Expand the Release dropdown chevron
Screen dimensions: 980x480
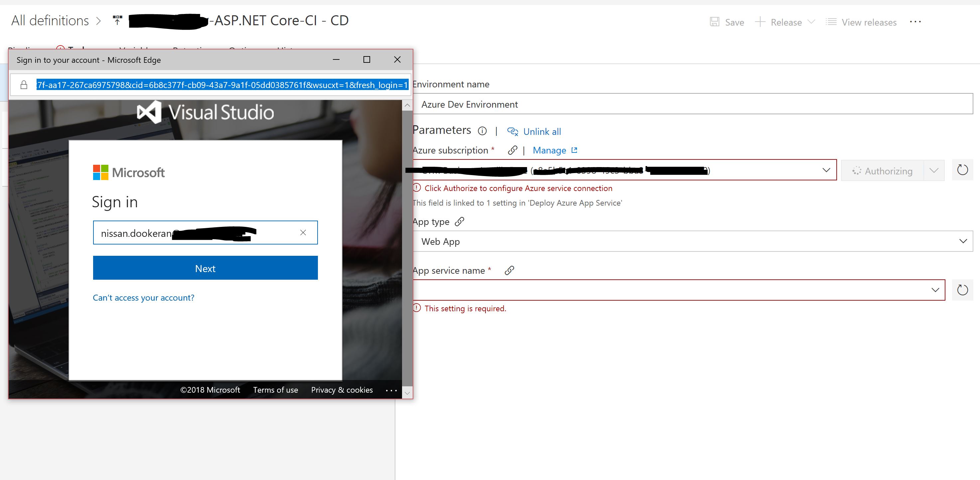[x=811, y=22]
